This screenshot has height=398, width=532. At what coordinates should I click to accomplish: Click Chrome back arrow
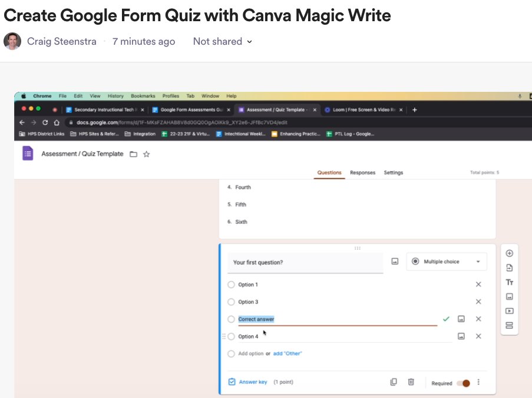[22, 122]
